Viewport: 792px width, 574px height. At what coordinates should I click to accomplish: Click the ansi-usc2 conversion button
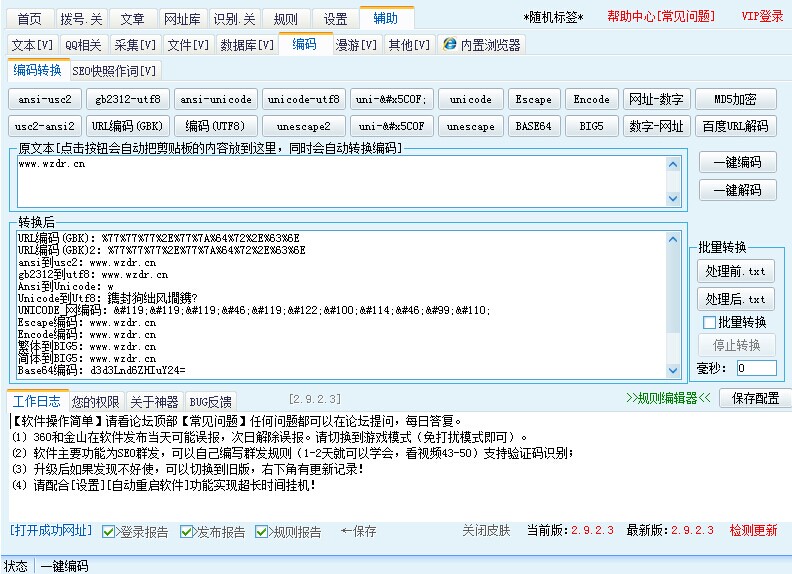45,99
